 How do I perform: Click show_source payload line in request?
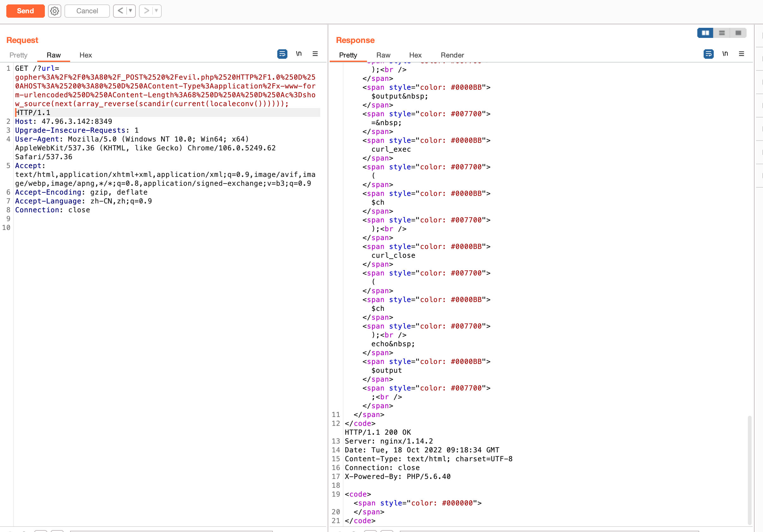[152, 104]
